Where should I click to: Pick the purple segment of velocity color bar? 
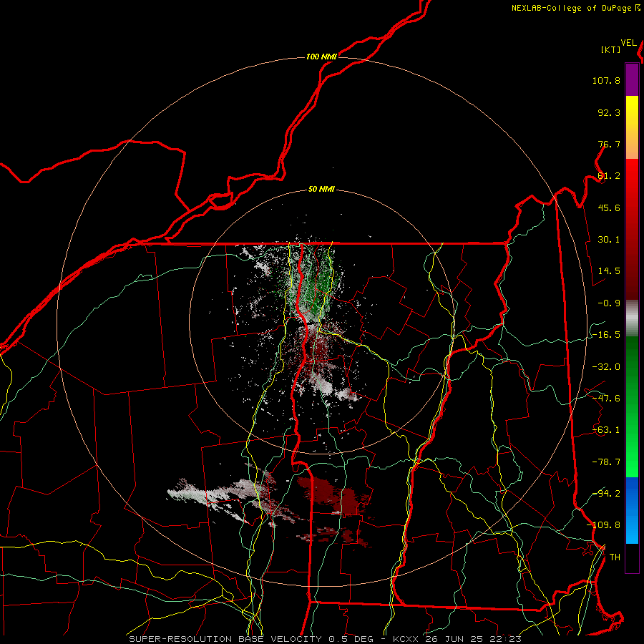click(632, 79)
